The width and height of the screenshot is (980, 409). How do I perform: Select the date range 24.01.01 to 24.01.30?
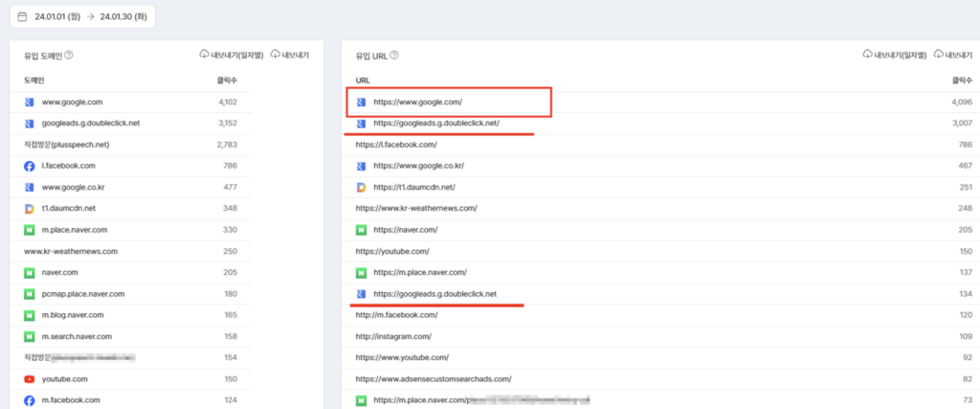click(82, 17)
